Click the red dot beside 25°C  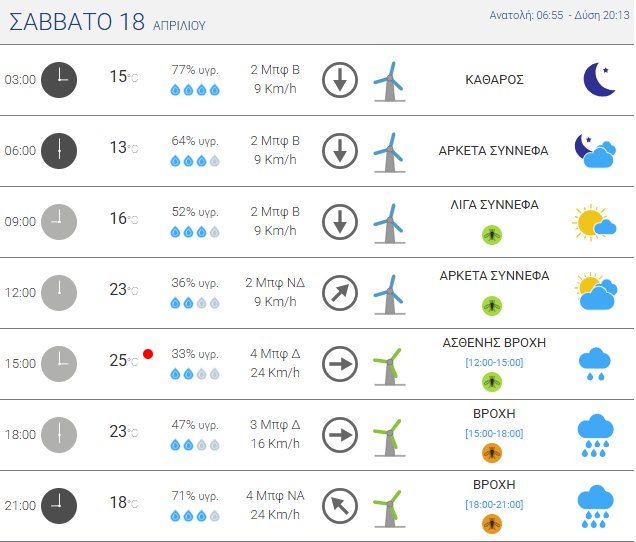148,354
